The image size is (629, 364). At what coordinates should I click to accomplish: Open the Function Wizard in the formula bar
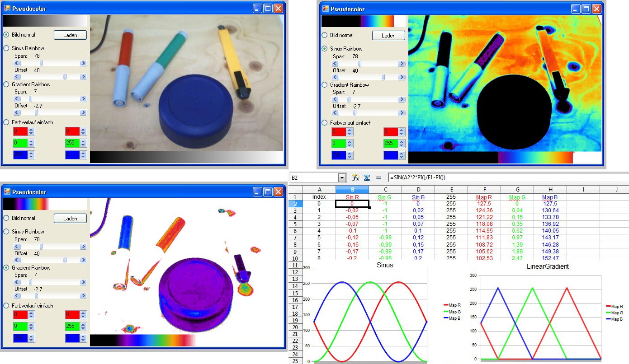[355, 178]
